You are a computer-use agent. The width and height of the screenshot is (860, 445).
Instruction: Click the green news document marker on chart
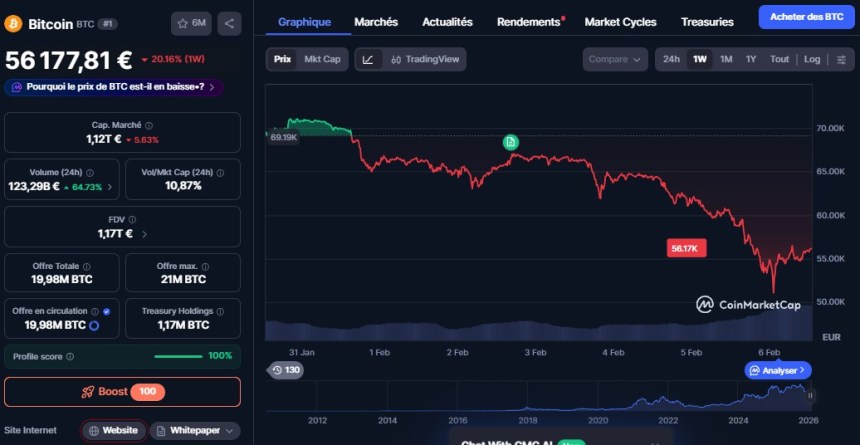coord(511,142)
